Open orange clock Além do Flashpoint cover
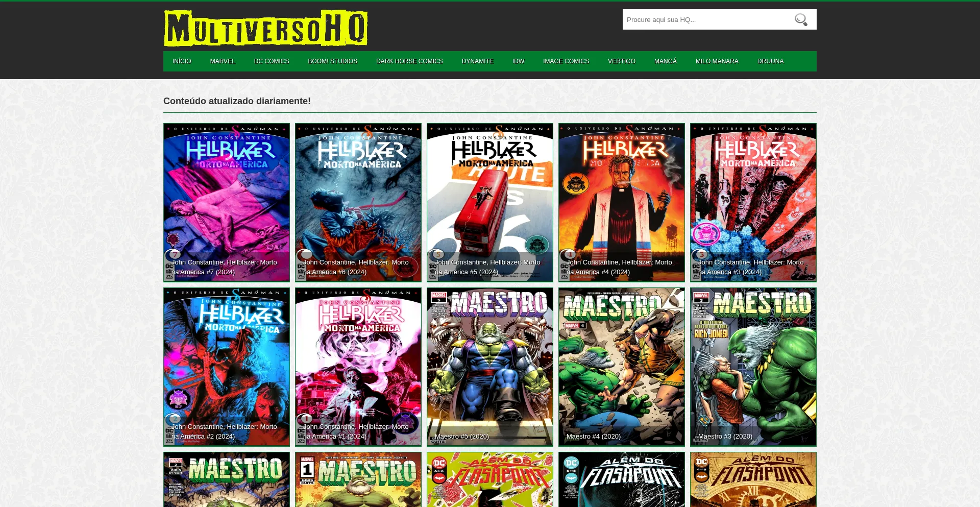This screenshot has height=507, width=980. [753, 479]
